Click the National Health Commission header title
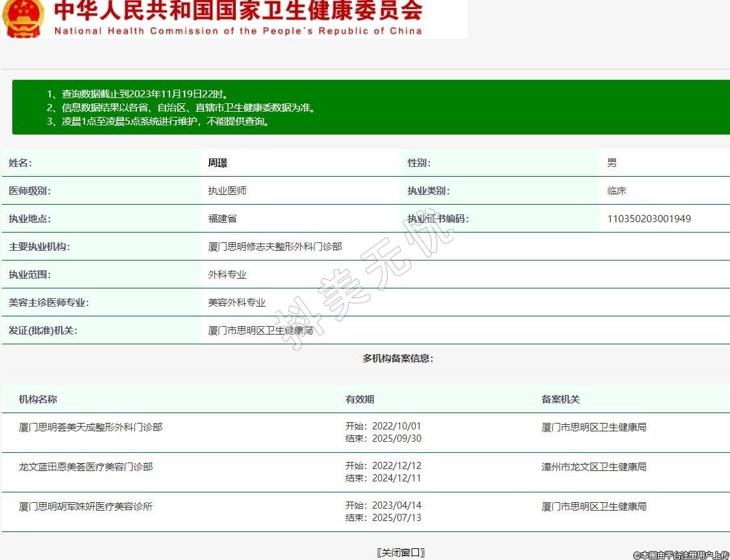This screenshot has width=730, height=560. point(238,18)
